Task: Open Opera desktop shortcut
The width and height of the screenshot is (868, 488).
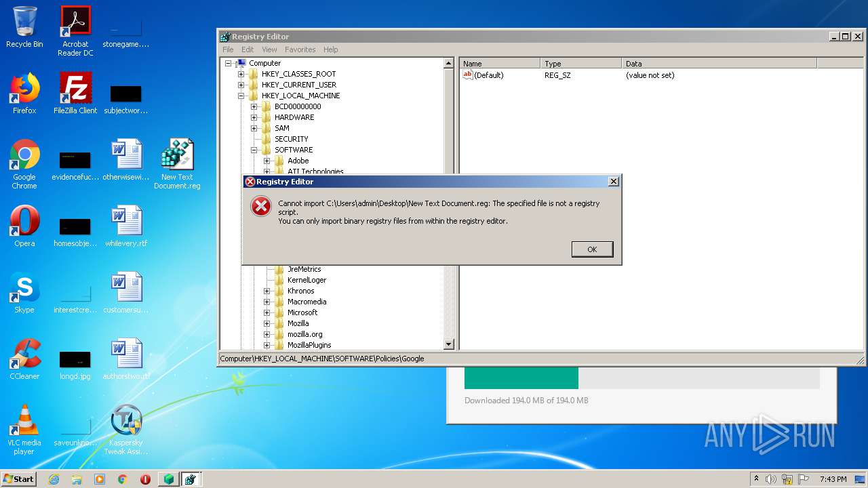Action: [24, 226]
